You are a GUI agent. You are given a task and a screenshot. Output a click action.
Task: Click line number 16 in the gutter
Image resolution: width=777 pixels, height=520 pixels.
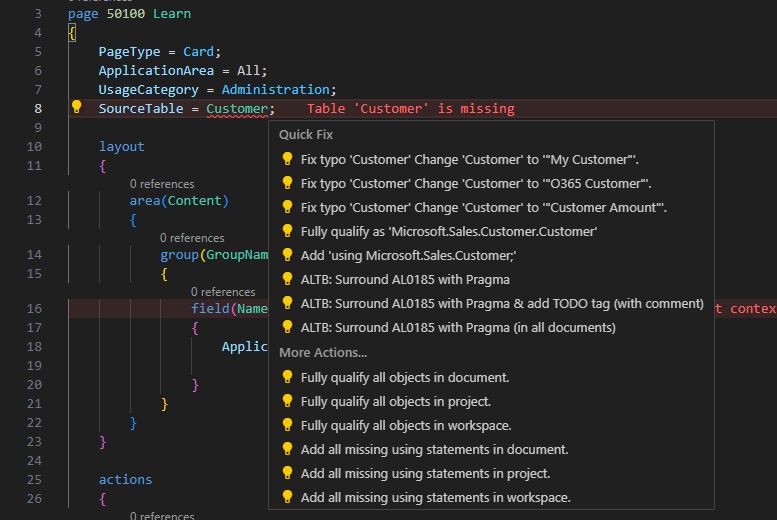[34, 309]
